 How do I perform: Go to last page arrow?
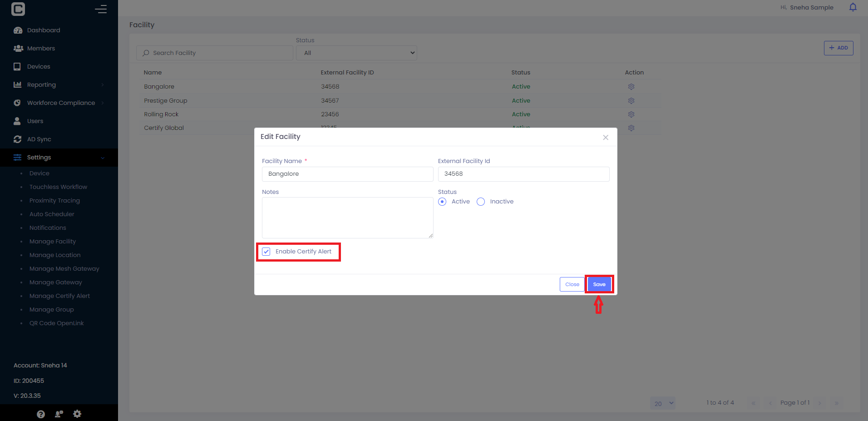tap(837, 403)
